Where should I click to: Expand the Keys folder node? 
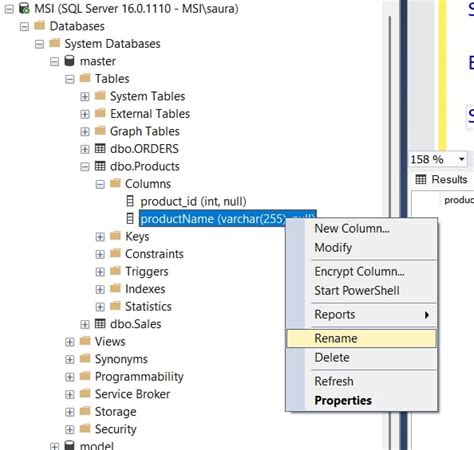[x=100, y=237]
